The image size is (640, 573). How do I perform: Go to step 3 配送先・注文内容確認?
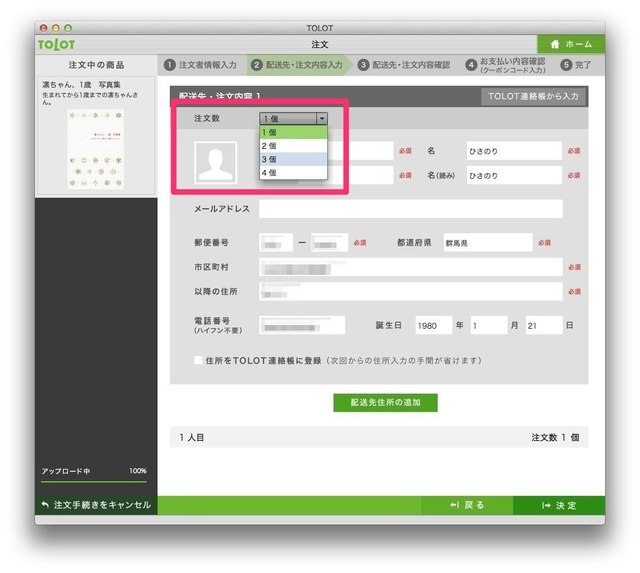pos(404,65)
